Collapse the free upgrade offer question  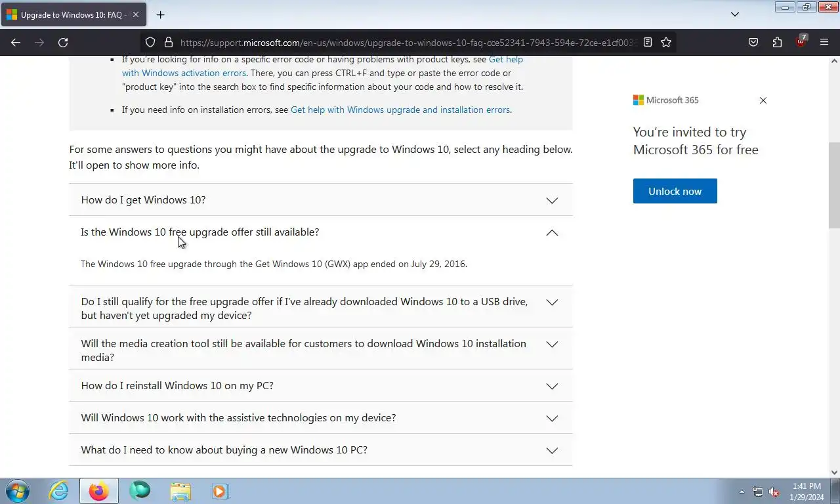tap(321, 232)
